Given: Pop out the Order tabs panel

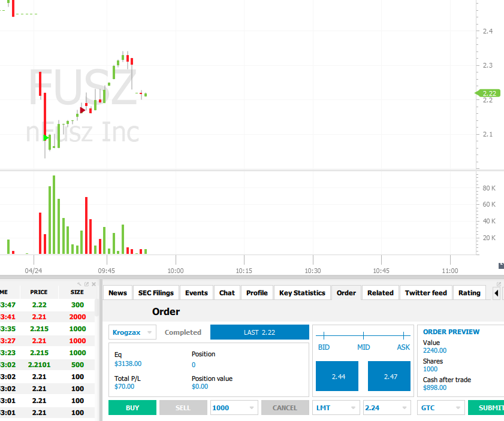Looking at the screenshot, I should 499,284.
